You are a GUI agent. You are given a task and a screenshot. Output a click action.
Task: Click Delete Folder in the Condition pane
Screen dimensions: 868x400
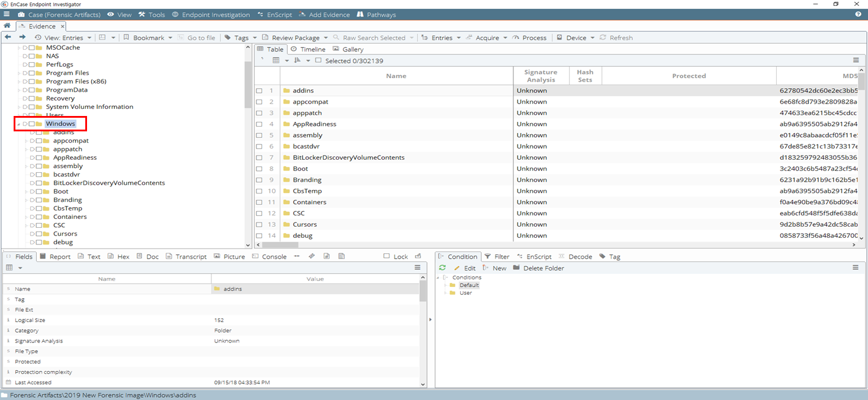point(538,268)
